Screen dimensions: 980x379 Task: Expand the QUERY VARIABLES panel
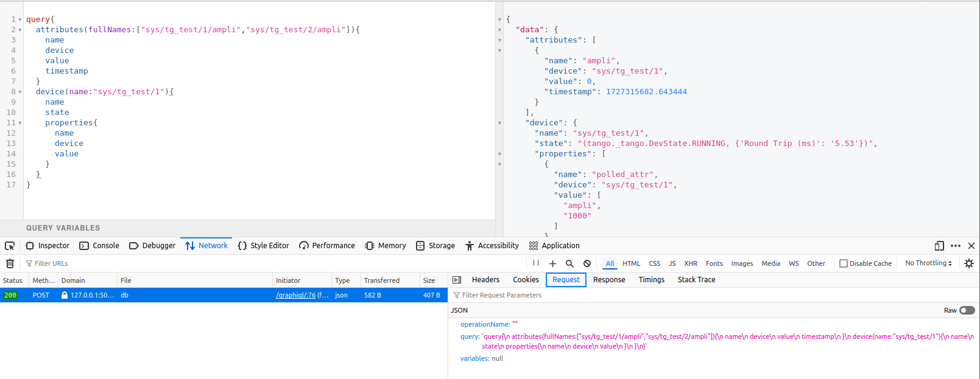click(x=63, y=228)
